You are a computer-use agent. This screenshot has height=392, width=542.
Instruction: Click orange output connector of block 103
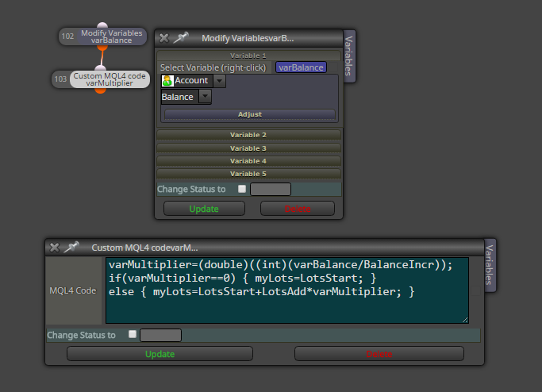(100, 90)
